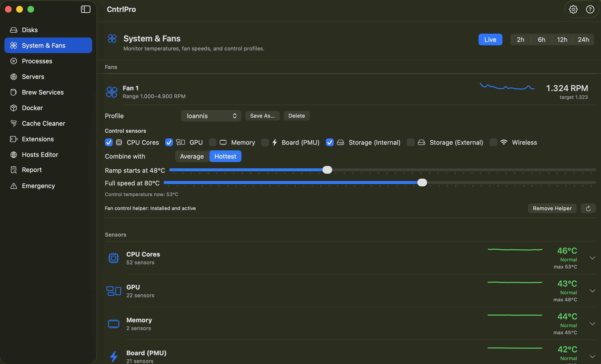Screen dimensions: 601x364
Task: Open System & Fans in sidebar
Action: tap(48, 45)
